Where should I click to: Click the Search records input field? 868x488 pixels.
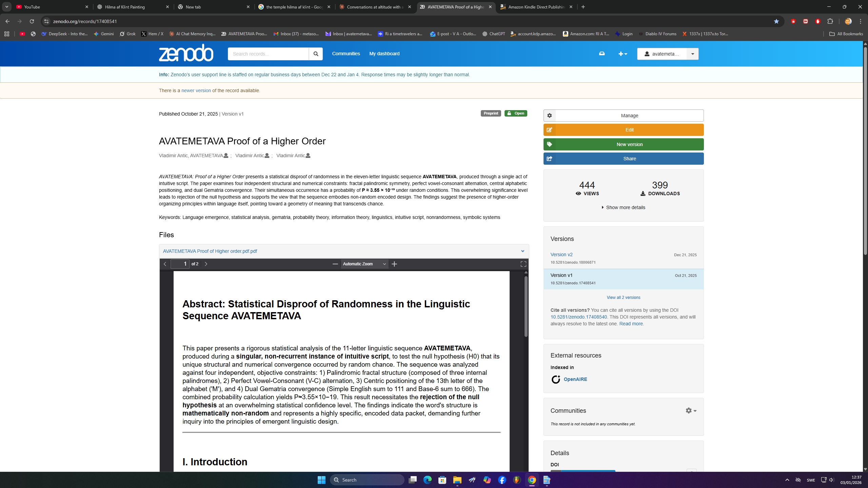click(x=268, y=54)
